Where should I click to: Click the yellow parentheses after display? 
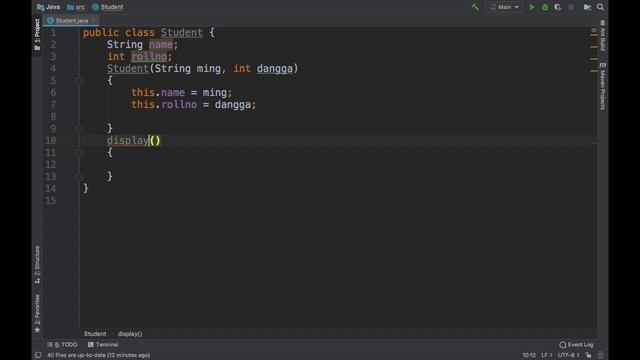tap(155, 141)
